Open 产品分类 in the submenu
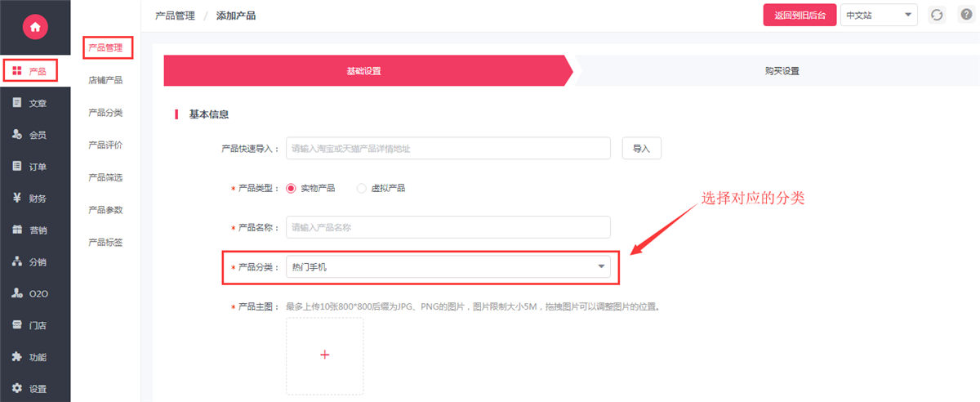 click(x=105, y=113)
